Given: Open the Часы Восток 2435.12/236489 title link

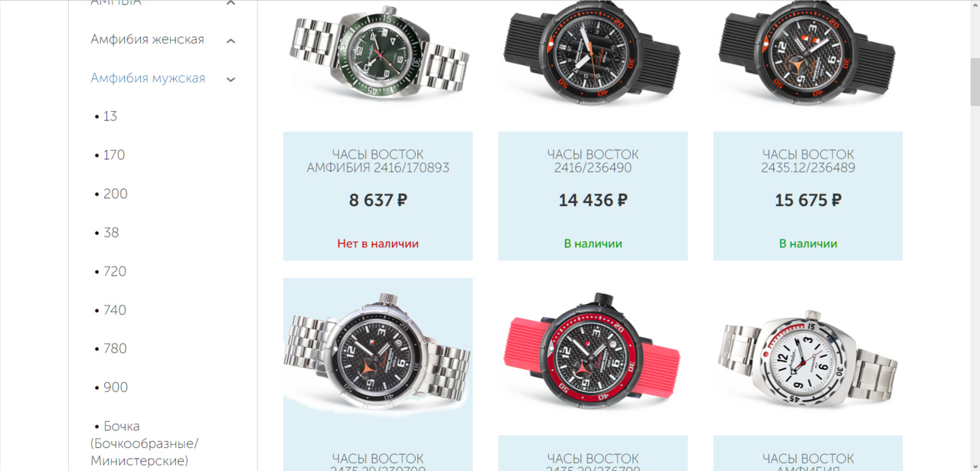Looking at the screenshot, I should tap(808, 161).
